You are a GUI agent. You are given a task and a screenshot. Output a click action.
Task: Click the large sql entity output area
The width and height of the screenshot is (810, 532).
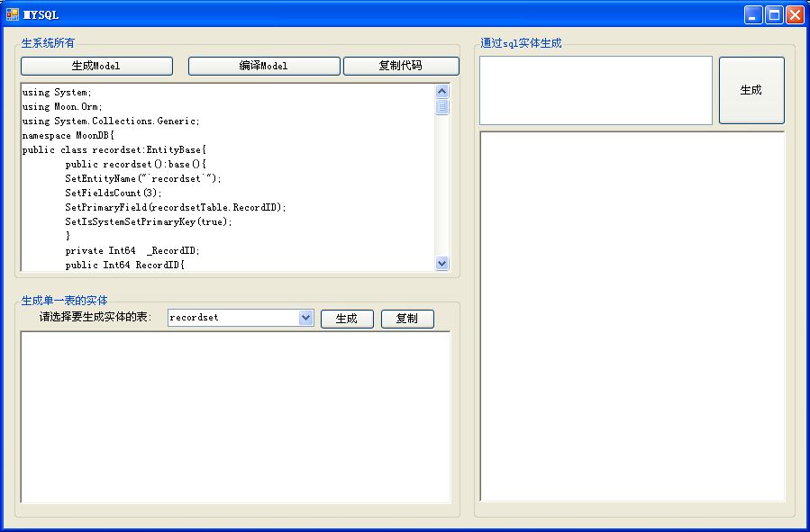pos(633,316)
